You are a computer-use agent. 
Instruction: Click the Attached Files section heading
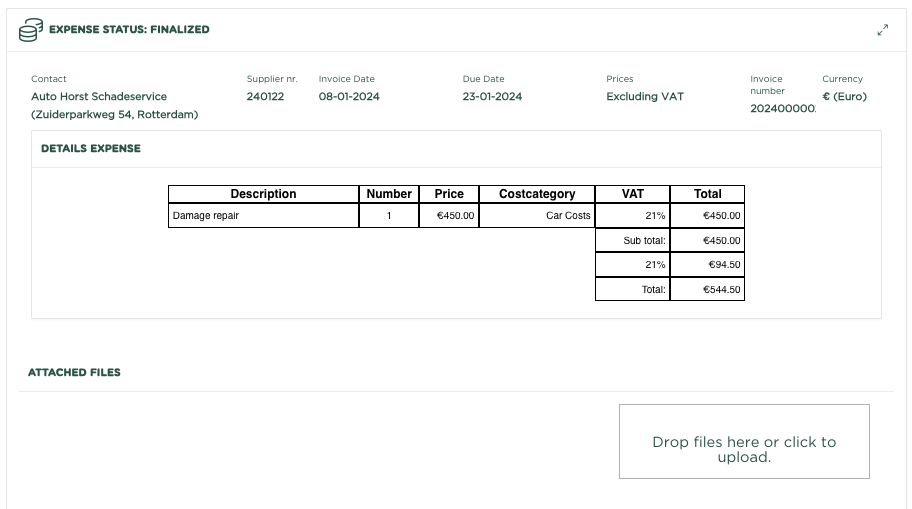click(74, 372)
